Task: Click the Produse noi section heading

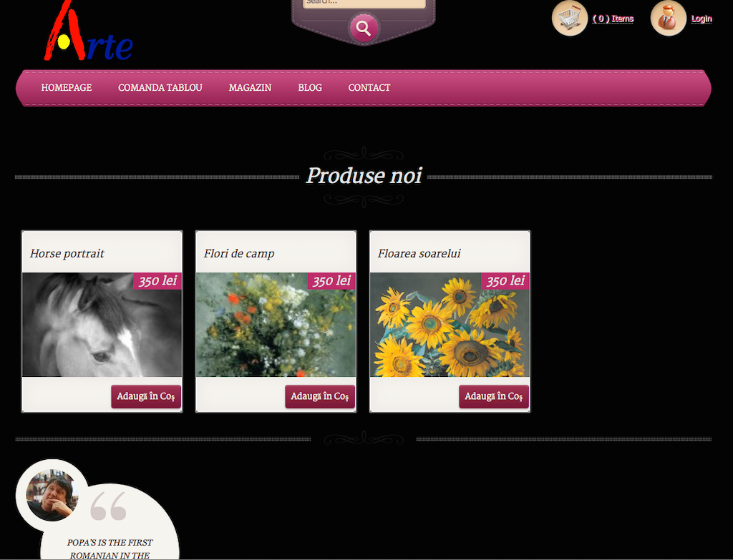Action: 364,176
